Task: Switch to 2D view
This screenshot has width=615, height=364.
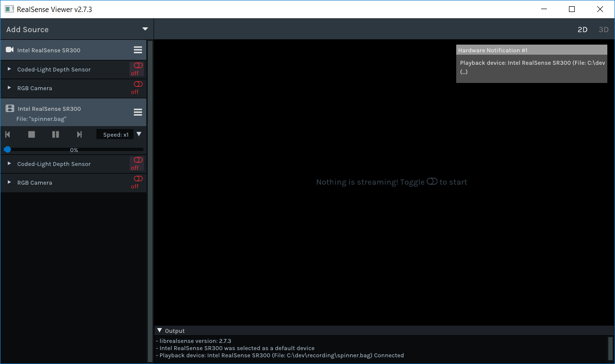Action: point(582,30)
